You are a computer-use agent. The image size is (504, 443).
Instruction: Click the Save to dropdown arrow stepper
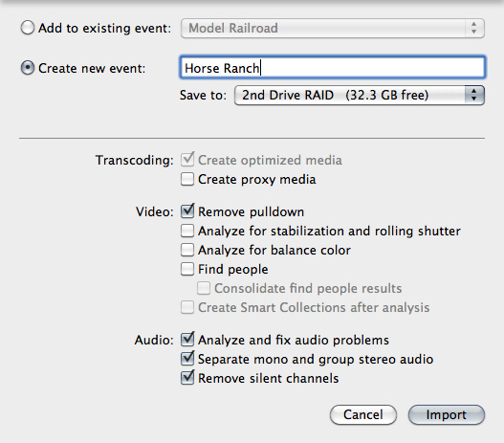click(474, 95)
